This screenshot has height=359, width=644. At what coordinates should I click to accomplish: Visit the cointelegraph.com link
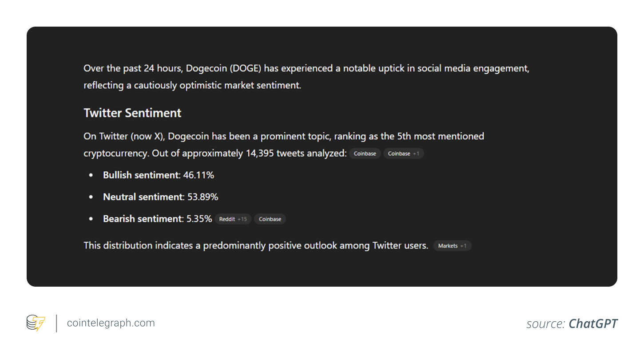point(111,323)
